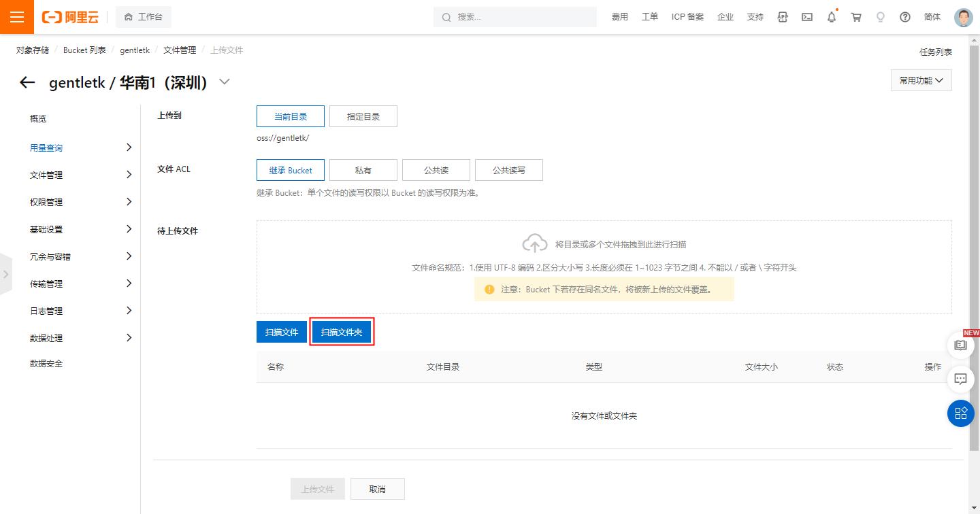Select 公共读写 file ACL option
The height and width of the screenshot is (514, 980).
point(508,170)
